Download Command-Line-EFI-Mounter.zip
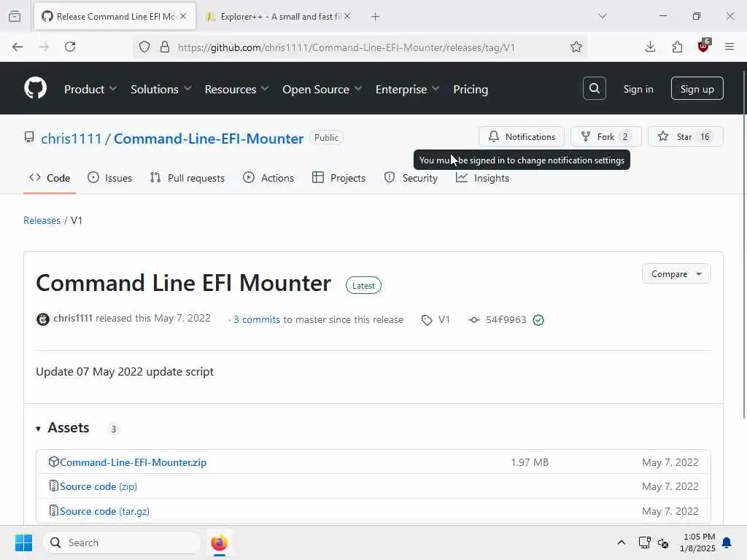 (133, 462)
